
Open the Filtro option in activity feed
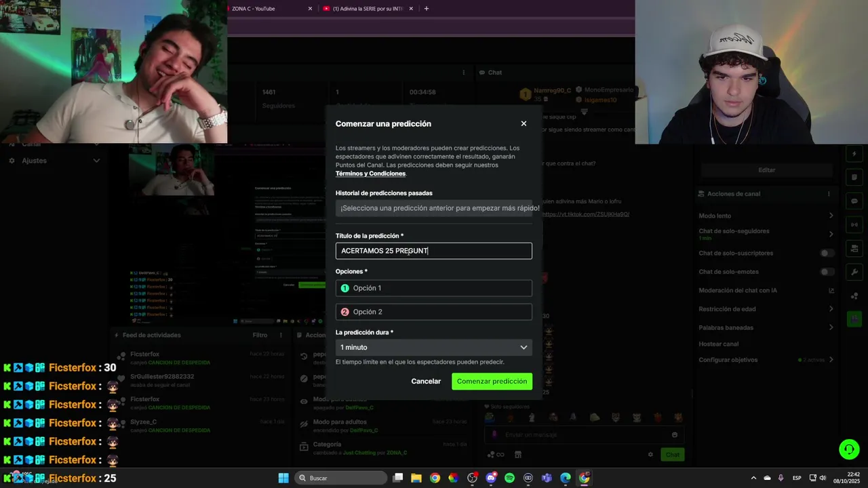tap(260, 335)
